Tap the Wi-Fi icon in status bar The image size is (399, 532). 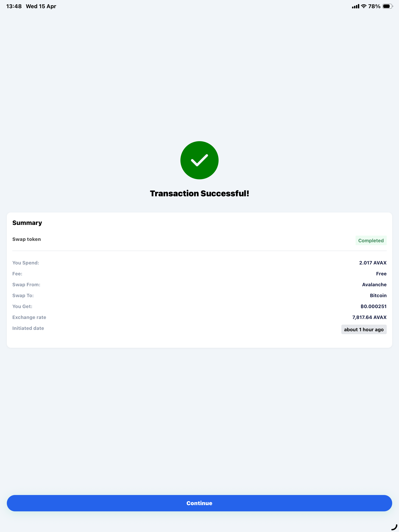(x=364, y=6)
